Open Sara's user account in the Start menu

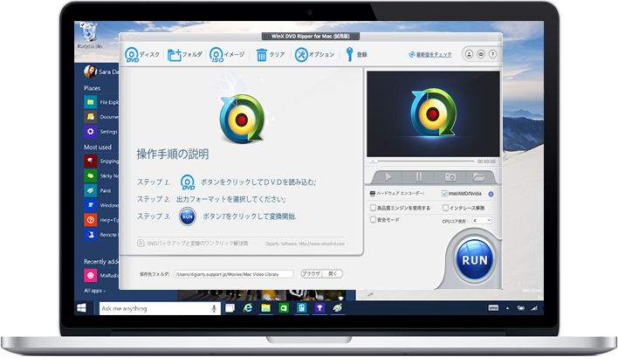pyautogui.click(x=101, y=72)
